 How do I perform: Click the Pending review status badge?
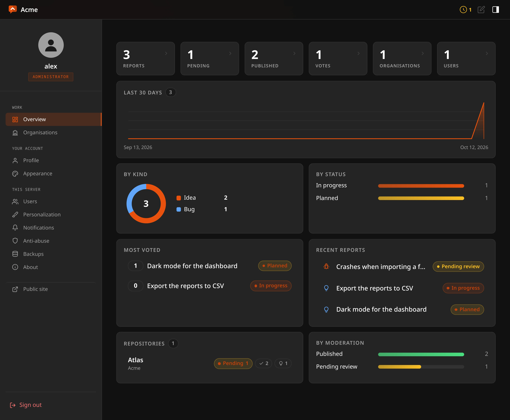(x=458, y=266)
